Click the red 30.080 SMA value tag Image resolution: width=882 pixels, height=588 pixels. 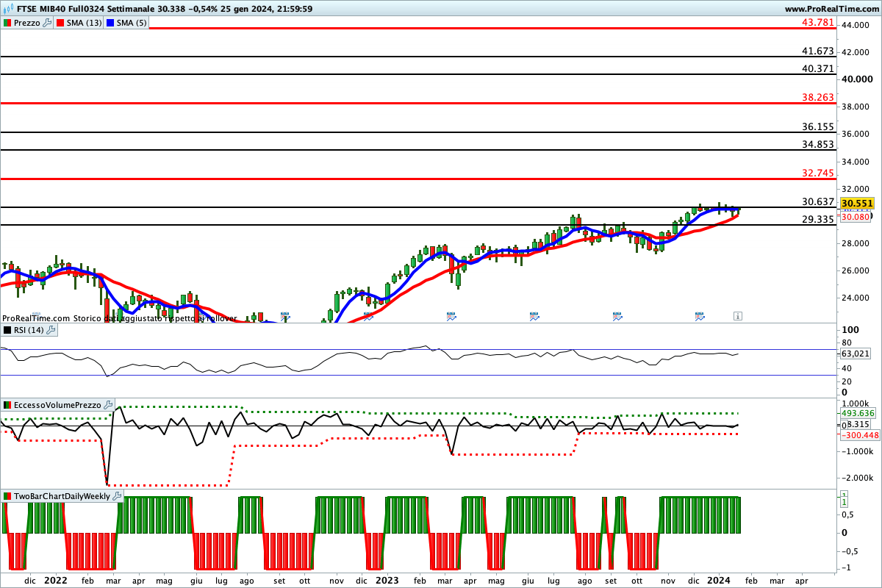click(x=856, y=217)
